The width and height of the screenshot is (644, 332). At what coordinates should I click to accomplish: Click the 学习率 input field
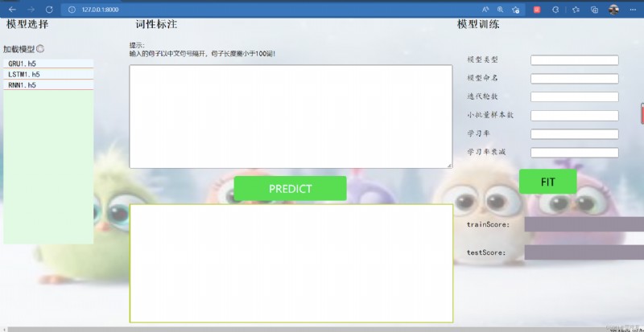pos(575,134)
